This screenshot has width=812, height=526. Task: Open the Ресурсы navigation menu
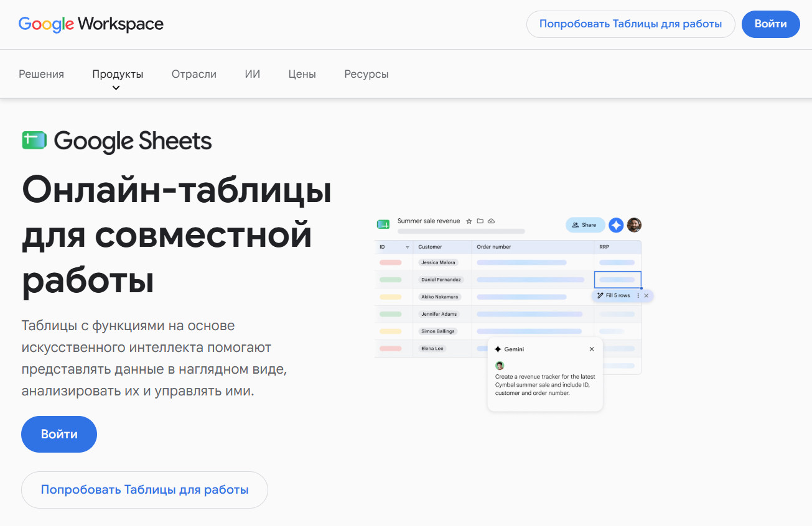coord(366,74)
